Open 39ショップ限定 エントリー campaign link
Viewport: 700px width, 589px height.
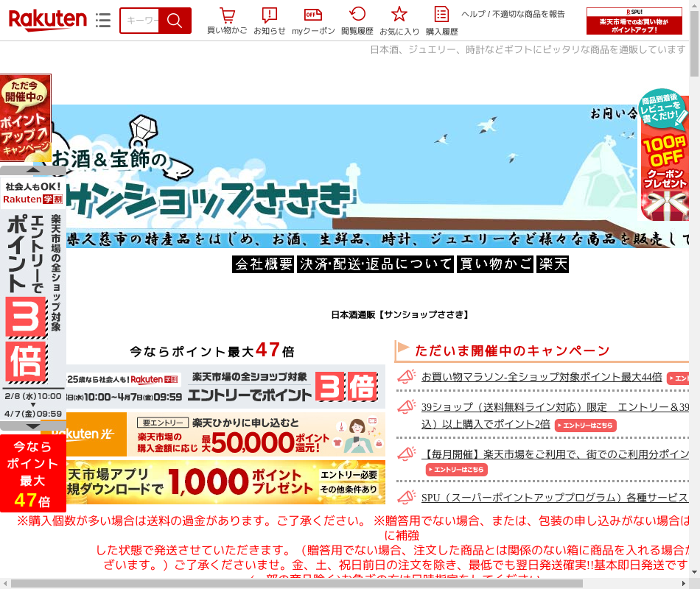555,415
